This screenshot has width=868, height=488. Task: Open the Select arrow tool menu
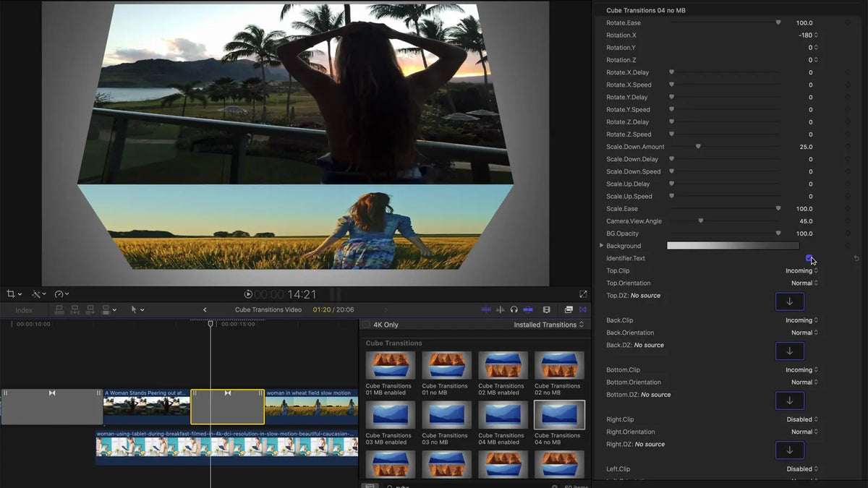tap(137, 310)
